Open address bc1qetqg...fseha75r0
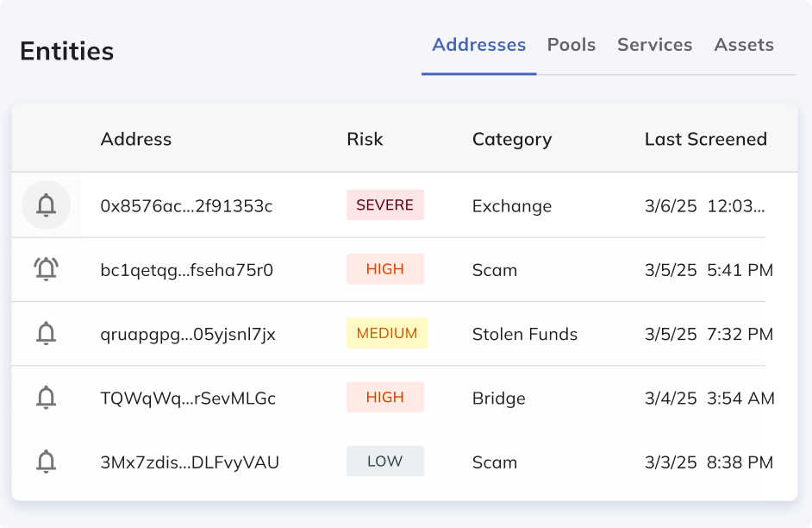The height and width of the screenshot is (528, 812). click(186, 270)
